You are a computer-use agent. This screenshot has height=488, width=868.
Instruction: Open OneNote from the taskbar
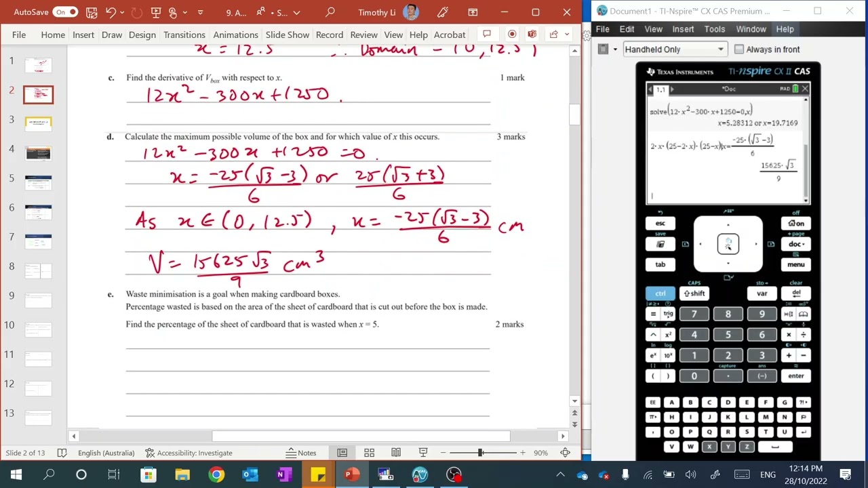tap(283, 474)
